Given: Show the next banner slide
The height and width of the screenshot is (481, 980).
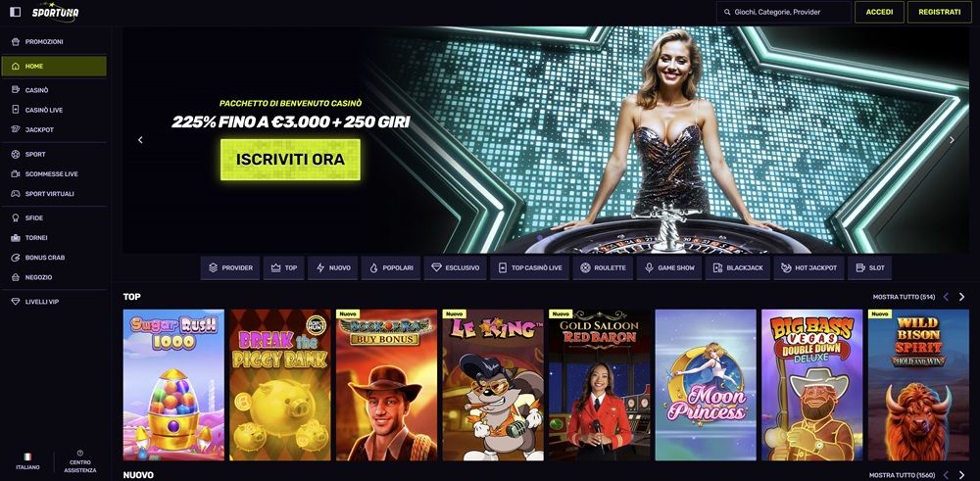Looking at the screenshot, I should pos(952,140).
